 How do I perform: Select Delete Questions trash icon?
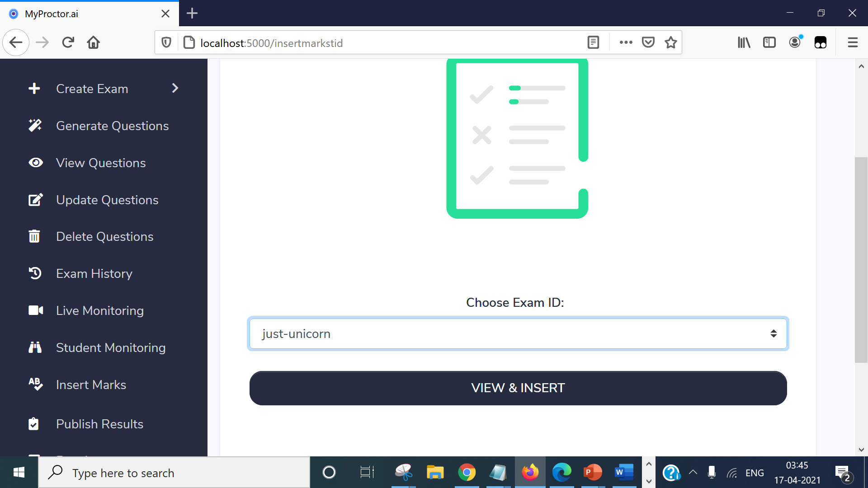click(x=34, y=236)
